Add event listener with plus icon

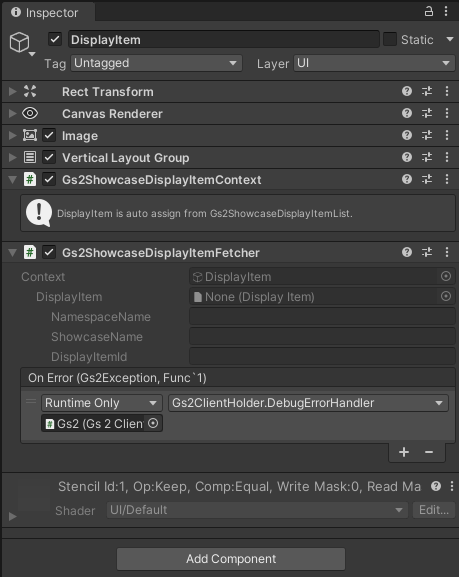pos(404,452)
